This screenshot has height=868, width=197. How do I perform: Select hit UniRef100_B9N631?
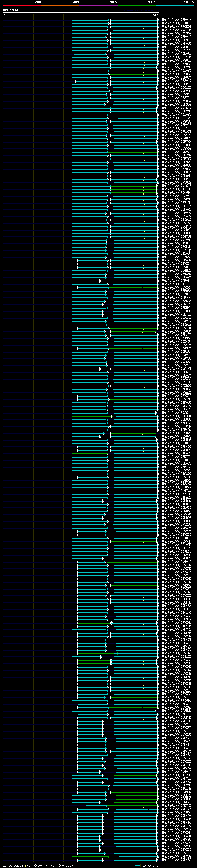point(177,43)
